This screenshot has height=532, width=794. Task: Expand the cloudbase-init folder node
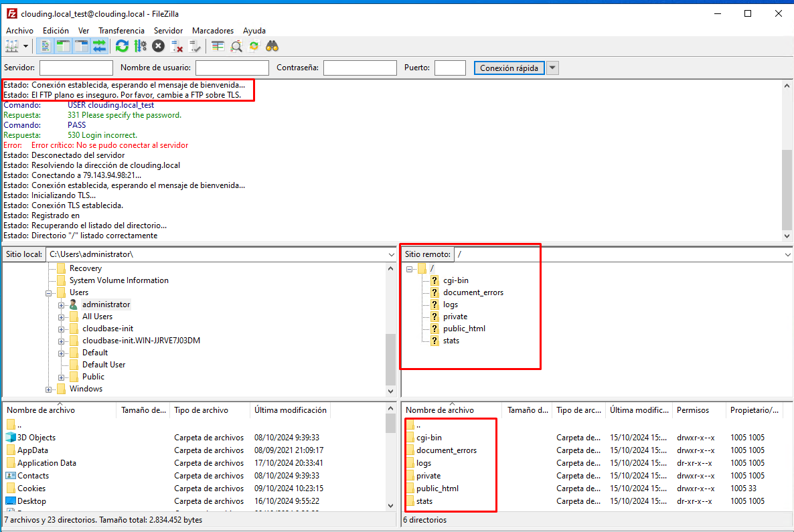tap(62, 329)
